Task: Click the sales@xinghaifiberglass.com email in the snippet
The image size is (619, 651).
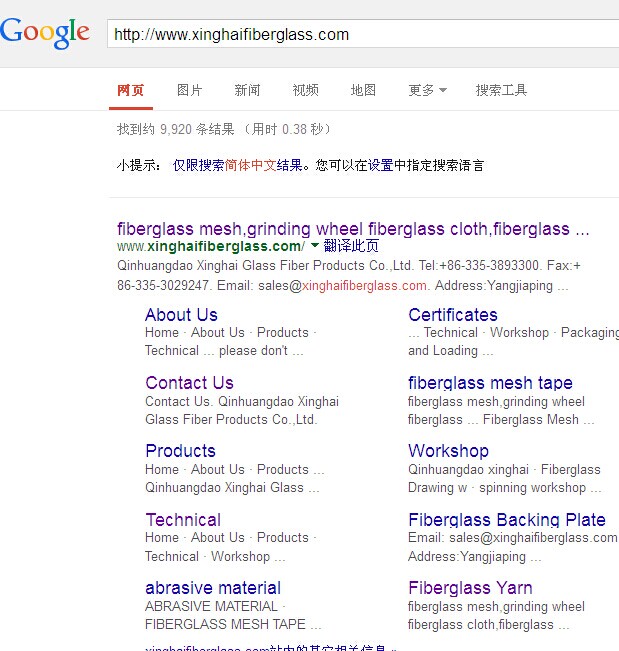Action: coord(343,286)
